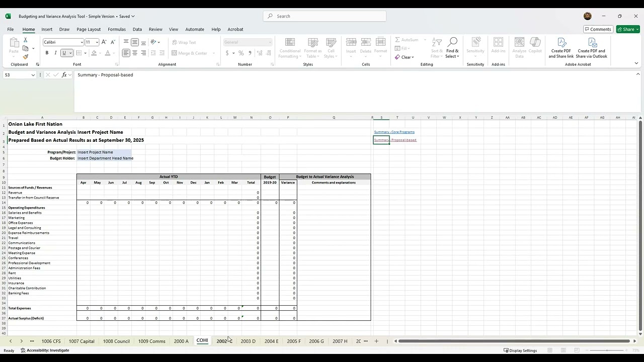
Task: Click the Page Layout view icon
Action: coord(563,350)
